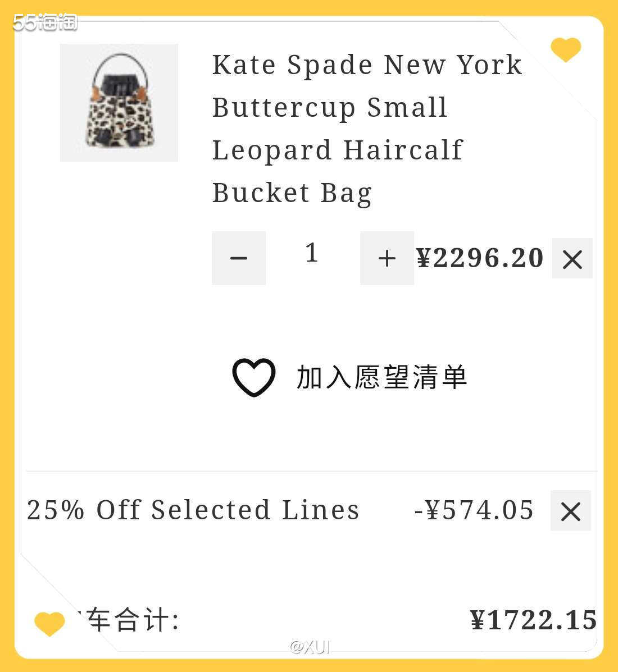
Task: Click 'Leopard Haircalf' in the product name
Action: click(337, 150)
